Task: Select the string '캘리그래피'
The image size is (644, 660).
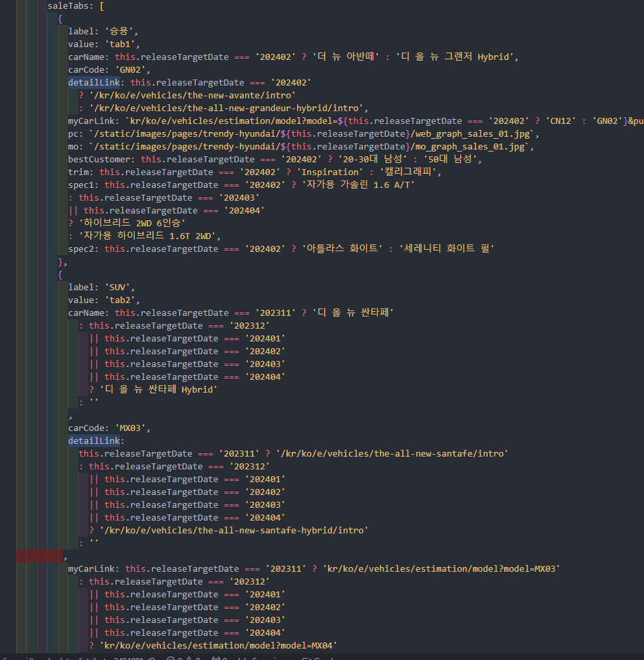Action: [408, 172]
